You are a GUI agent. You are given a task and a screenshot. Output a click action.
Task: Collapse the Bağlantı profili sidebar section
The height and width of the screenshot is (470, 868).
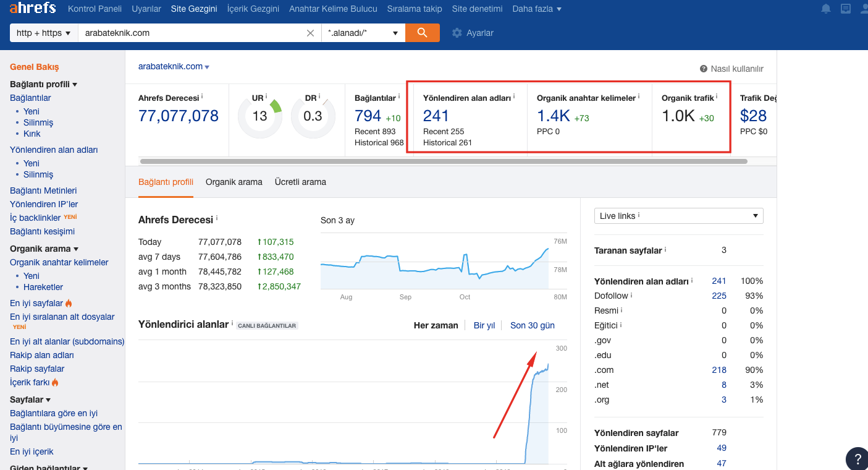point(43,84)
